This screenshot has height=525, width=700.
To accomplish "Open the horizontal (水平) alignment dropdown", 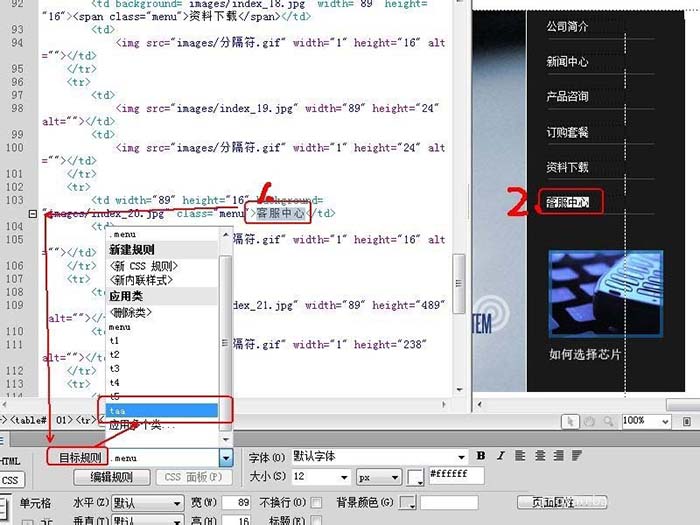I will point(177,504).
